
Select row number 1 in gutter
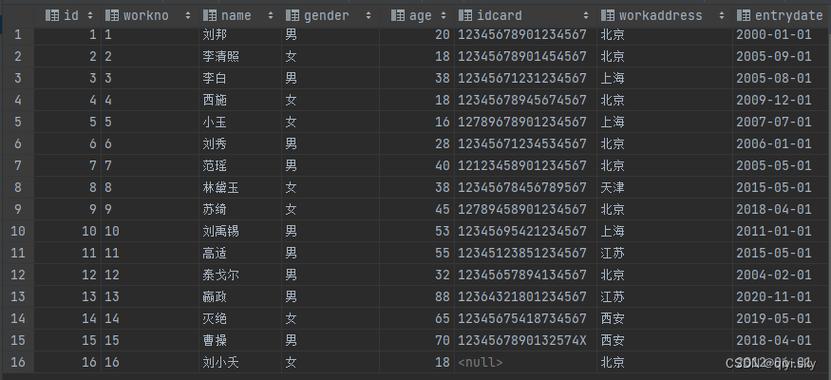coord(17,34)
